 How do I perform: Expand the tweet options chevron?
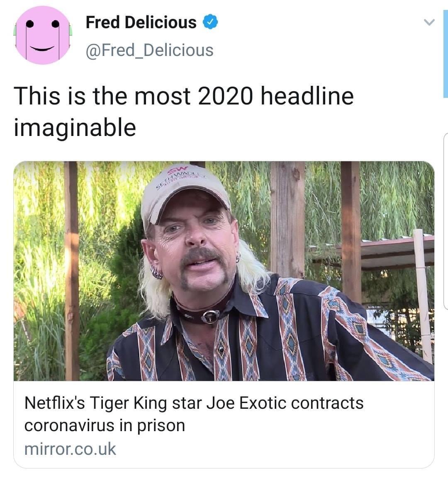click(429, 22)
